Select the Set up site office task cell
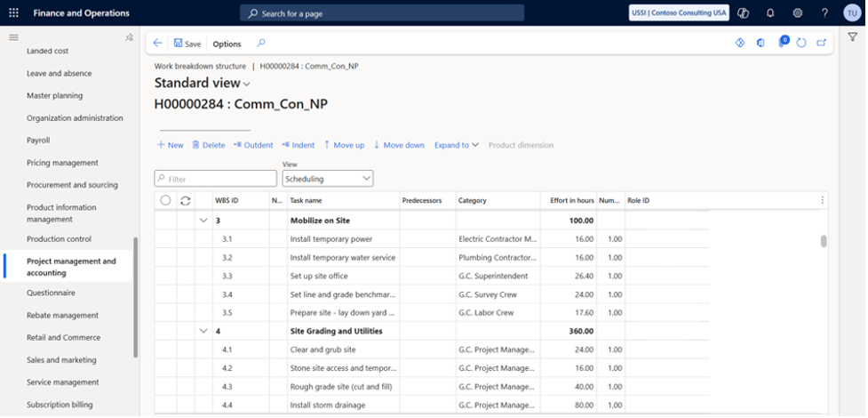 coord(343,276)
